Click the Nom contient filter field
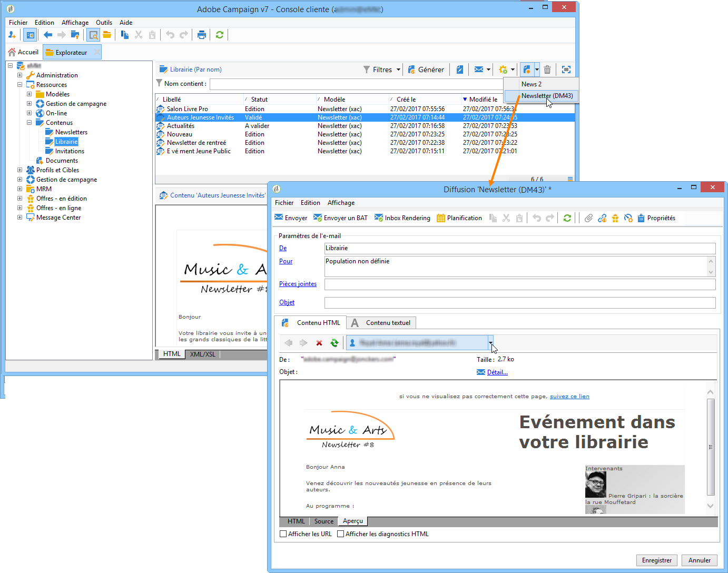The height and width of the screenshot is (573, 728). (x=356, y=84)
